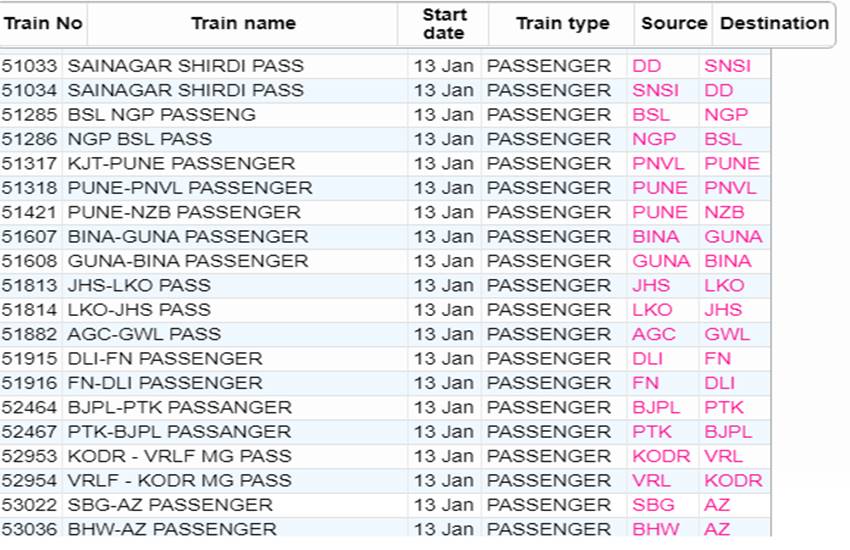Open BHW source station link
Viewport: 850px width, 550px height.
coord(655,529)
